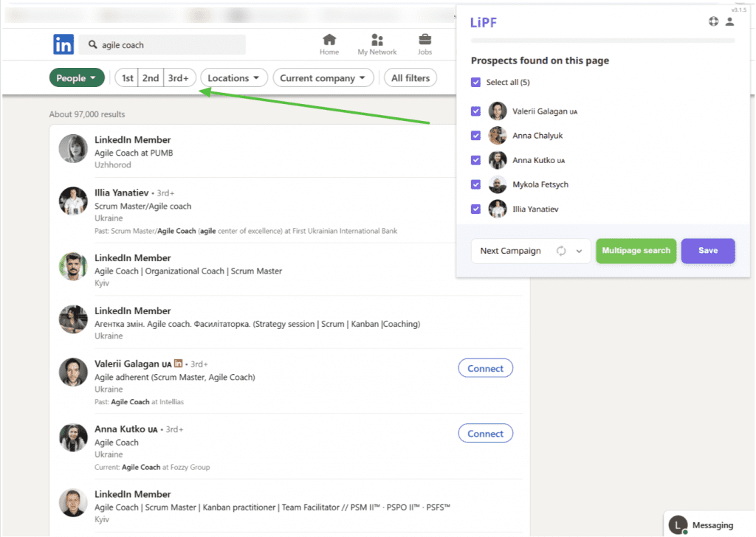Uncheck the Anna Chalyuk prospect checkbox
Image resolution: width=756 pixels, height=537 pixels.
click(x=476, y=136)
